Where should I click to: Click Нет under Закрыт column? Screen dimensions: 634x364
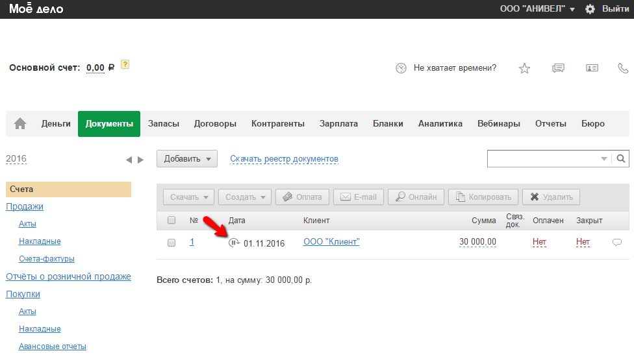point(583,241)
